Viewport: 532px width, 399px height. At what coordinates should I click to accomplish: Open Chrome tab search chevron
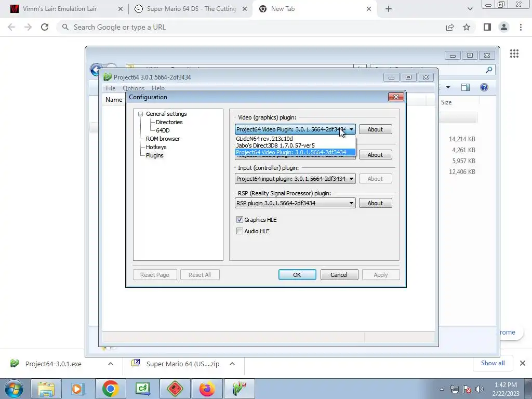pyautogui.click(x=470, y=9)
